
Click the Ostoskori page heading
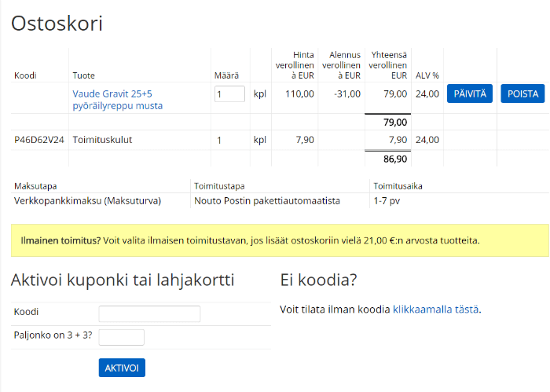click(x=57, y=24)
